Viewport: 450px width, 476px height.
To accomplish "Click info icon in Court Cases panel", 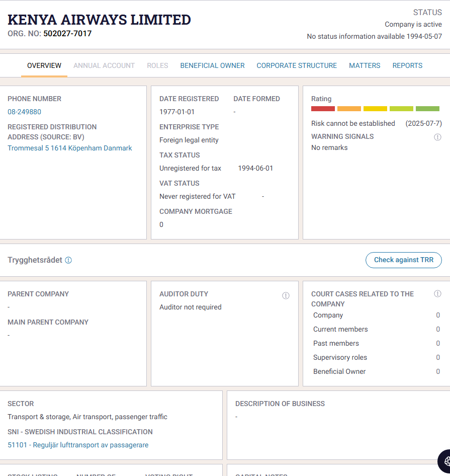I will [x=437, y=294].
